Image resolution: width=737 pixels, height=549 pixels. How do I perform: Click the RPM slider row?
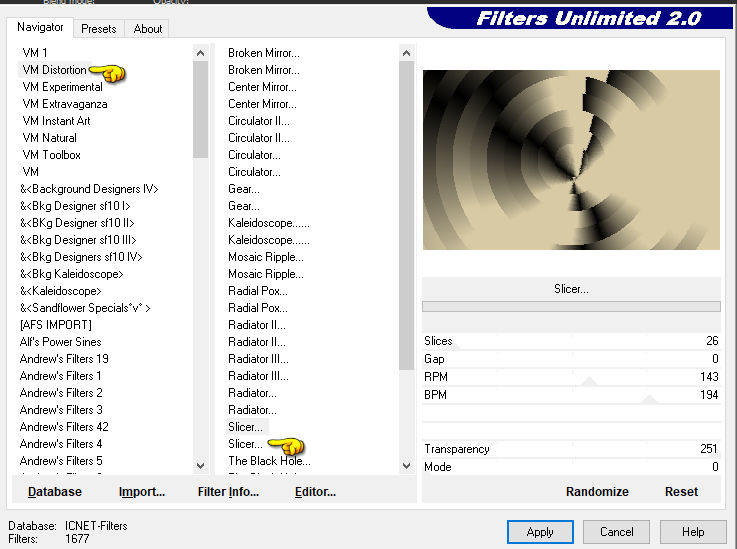[571, 376]
